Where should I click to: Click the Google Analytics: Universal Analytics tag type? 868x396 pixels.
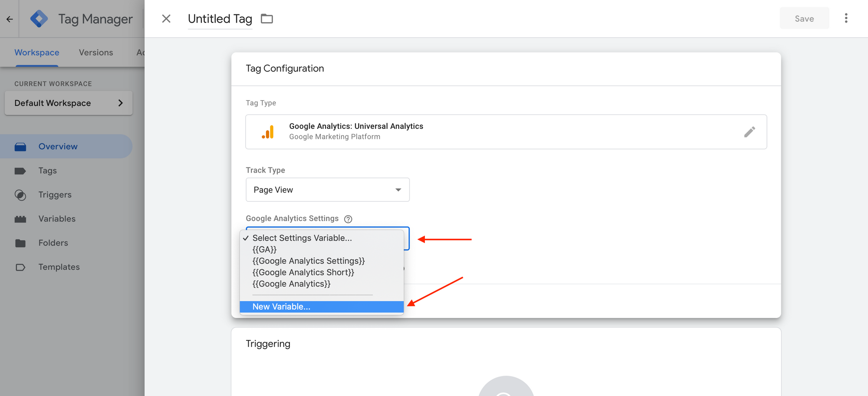[506, 132]
